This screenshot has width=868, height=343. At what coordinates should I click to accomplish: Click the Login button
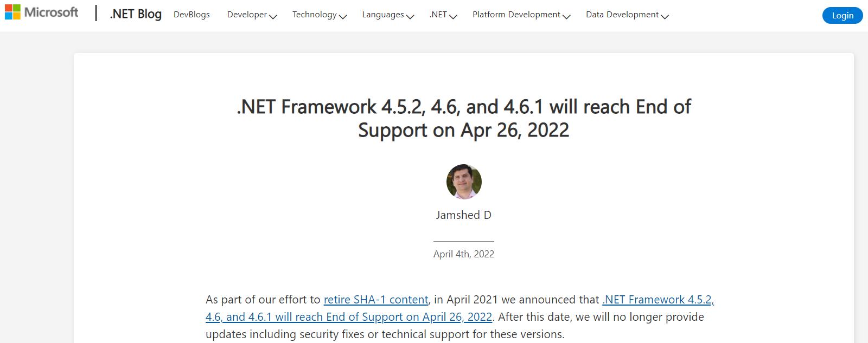pyautogui.click(x=843, y=15)
